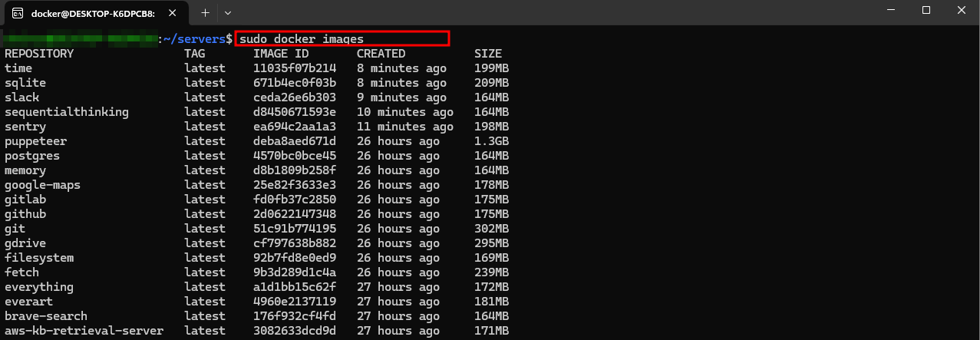Open a new tab with plus button

point(205,13)
